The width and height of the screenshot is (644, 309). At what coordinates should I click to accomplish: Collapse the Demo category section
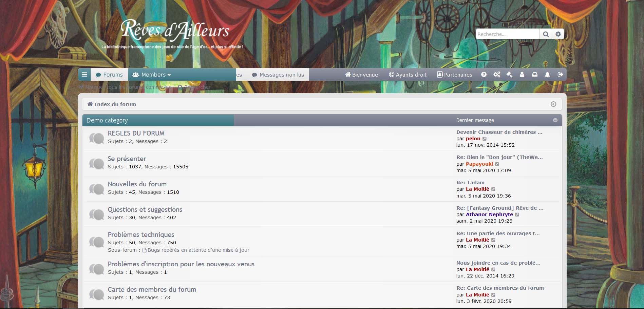tap(555, 120)
